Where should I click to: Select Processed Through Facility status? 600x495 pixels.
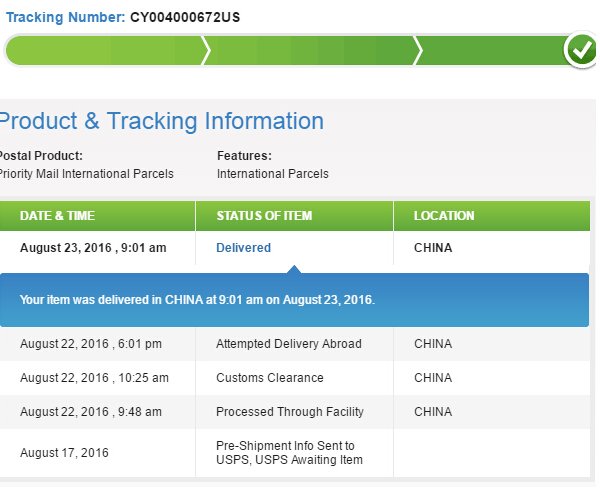pos(290,412)
